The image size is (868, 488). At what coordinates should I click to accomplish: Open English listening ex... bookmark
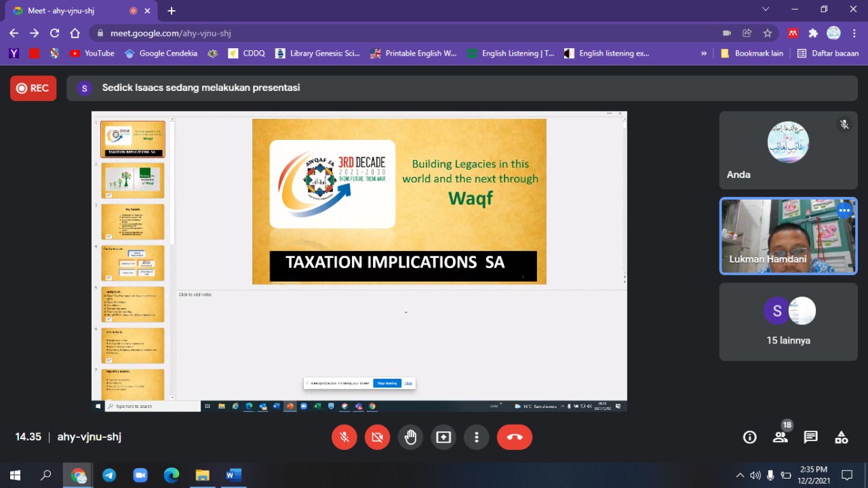607,53
